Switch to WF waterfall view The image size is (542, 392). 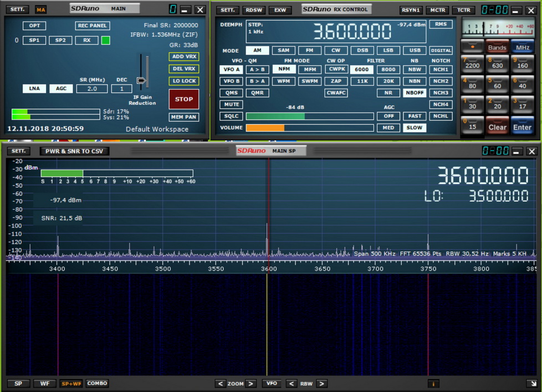point(45,383)
